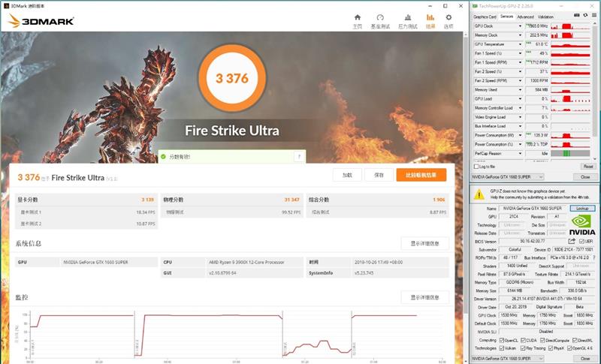Show details button beside 系统信息
601x364 pixels.
click(x=424, y=243)
